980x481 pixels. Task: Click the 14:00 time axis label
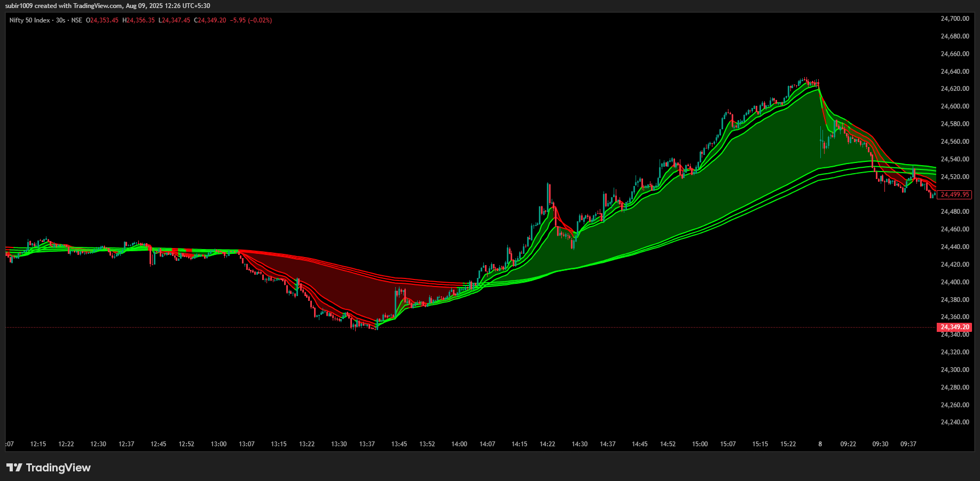pos(459,444)
